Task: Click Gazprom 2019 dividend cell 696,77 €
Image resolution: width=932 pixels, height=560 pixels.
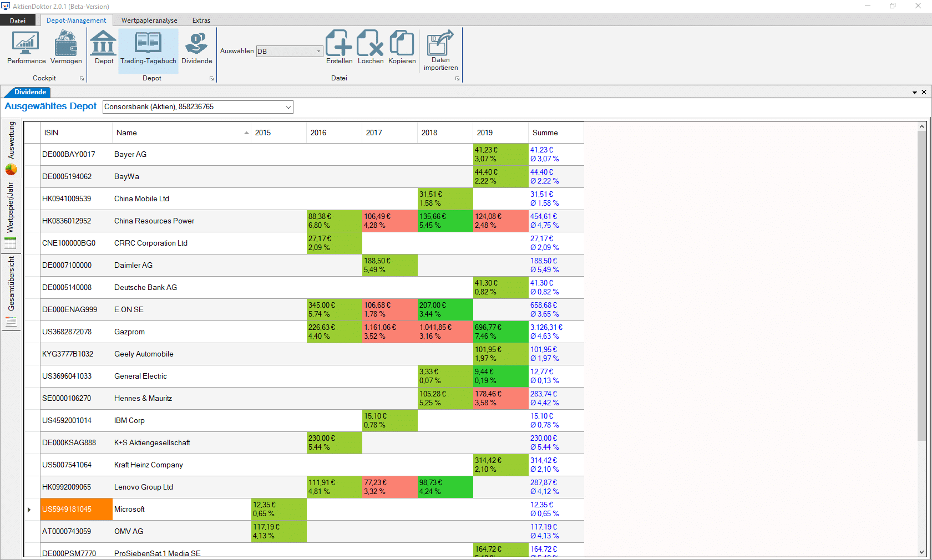Action: click(x=500, y=332)
